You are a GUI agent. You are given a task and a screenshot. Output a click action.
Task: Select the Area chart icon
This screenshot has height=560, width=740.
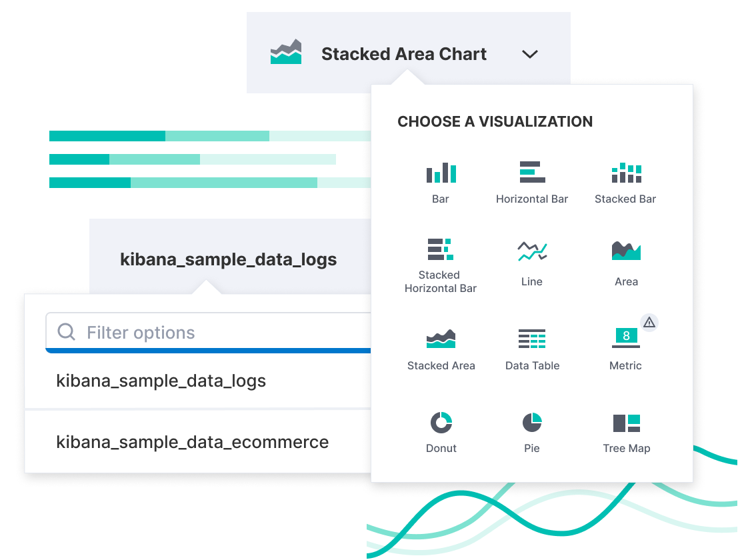point(626,251)
